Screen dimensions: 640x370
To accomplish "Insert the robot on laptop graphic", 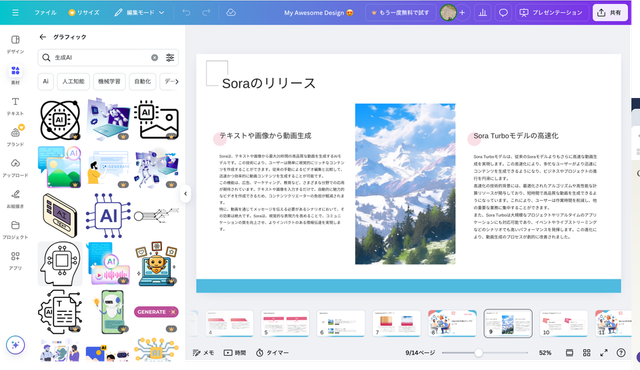I will 156,264.
